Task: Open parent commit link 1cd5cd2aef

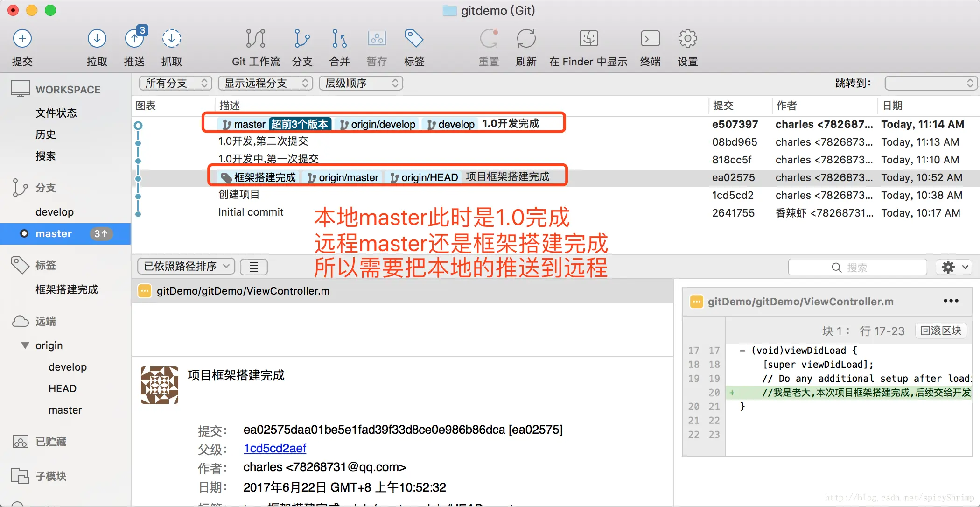Action: click(x=274, y=448)
